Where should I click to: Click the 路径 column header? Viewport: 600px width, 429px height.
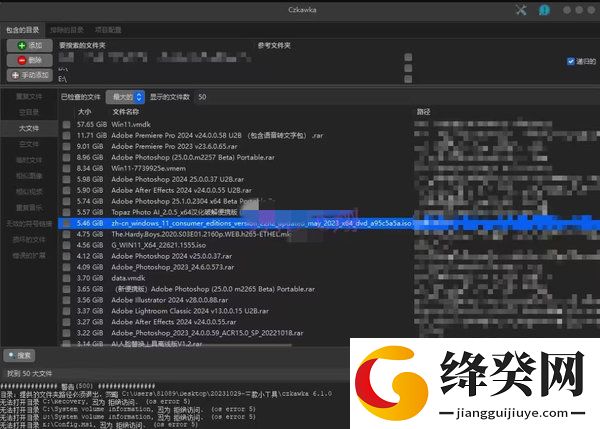pyautogui.click(x=424, y=112)
